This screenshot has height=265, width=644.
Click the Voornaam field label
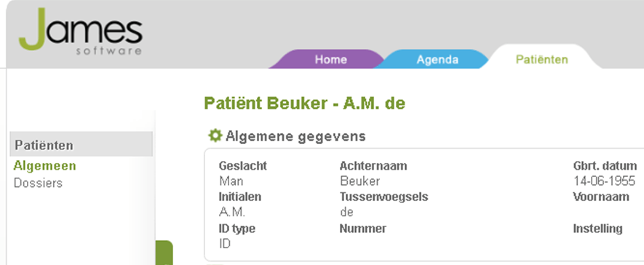(x=601, y=197)
